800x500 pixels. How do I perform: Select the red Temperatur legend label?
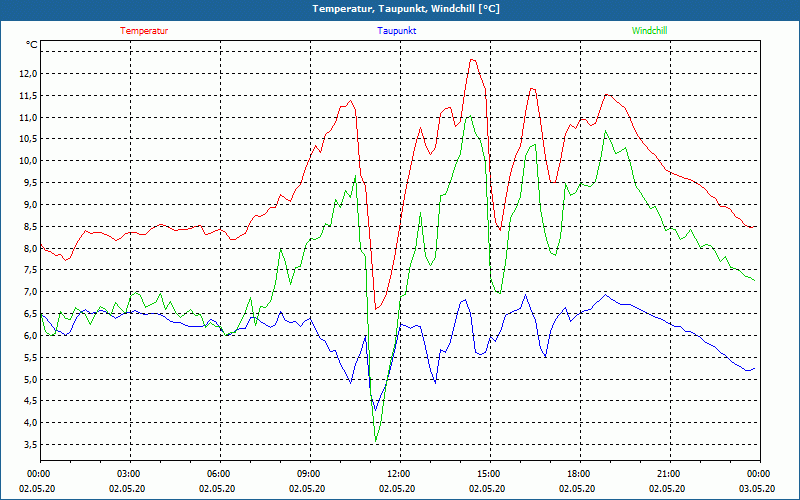coord(144,31)
